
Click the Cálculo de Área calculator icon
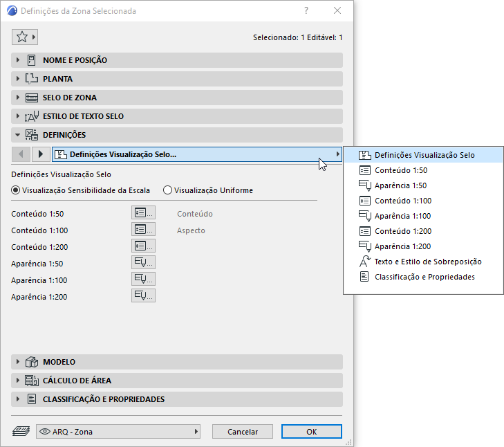tap(32, 381)
